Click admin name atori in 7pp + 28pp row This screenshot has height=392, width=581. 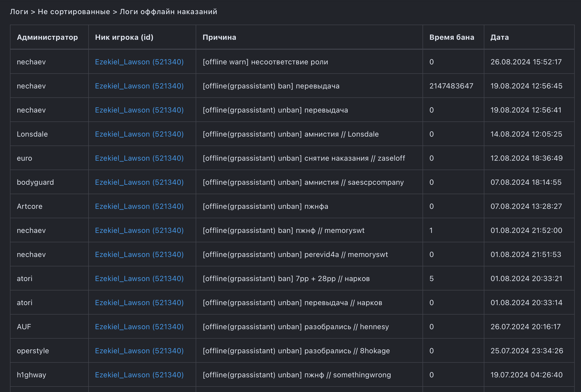25,279
